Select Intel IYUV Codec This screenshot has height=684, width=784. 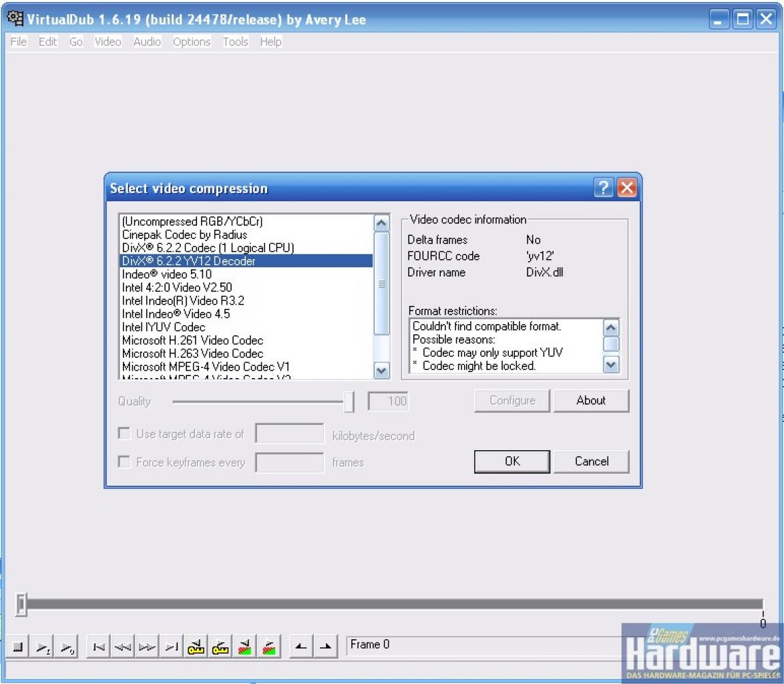(x=247, y=327)
